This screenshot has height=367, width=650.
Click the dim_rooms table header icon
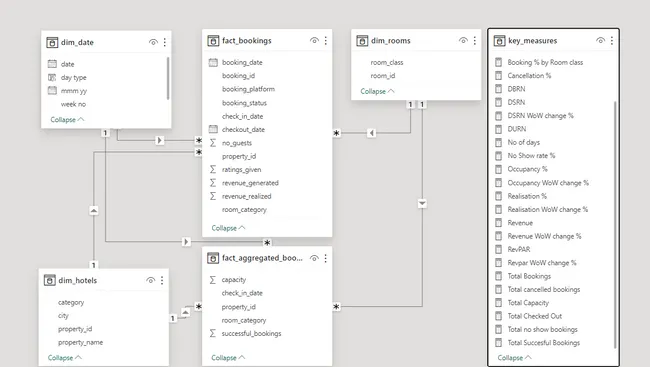click(x=362, y=41)
